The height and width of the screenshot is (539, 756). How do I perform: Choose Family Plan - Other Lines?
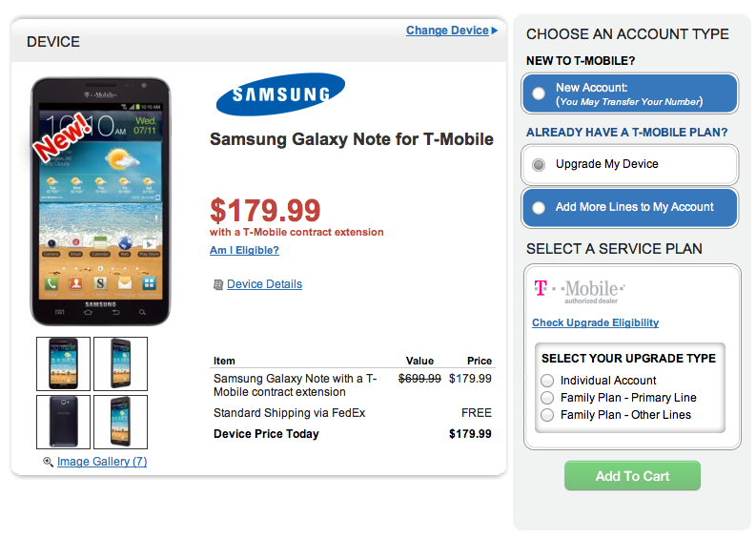click(x=547, y=415)
